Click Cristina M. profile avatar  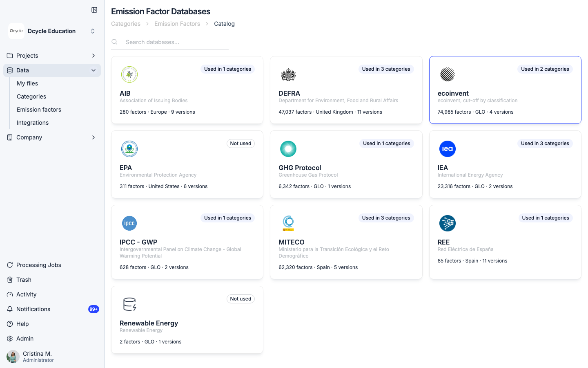pyautogui.click(x=13, y=357)
